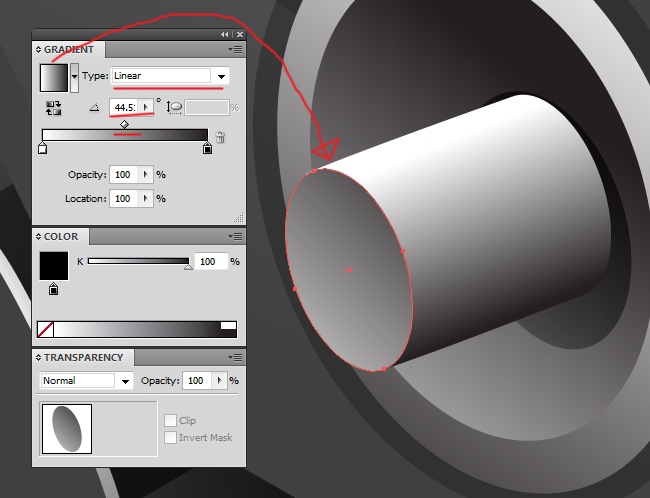Click the gradient fill swatch preview
The image size is (650, 498).
coord(54,78)
